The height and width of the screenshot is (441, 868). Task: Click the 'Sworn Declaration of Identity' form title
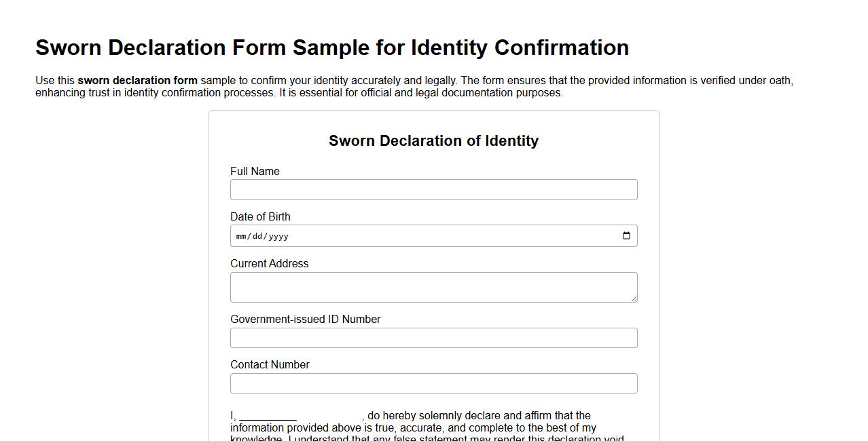(433, 140)
